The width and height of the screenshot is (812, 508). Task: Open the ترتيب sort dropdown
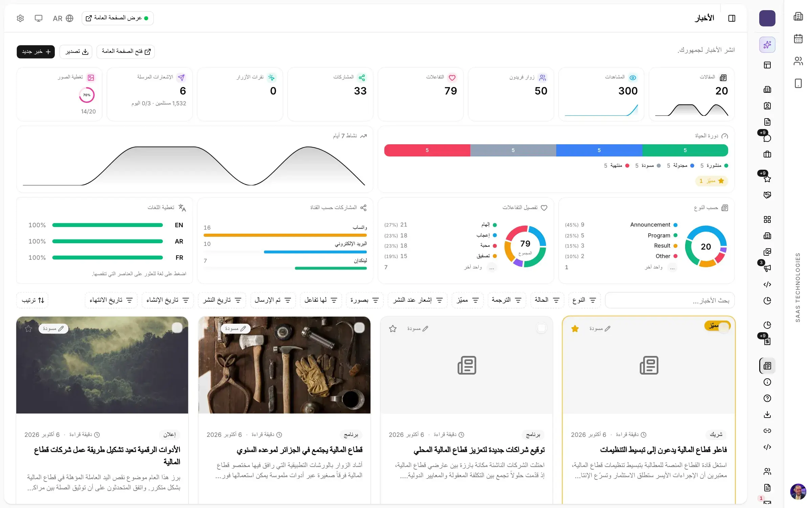[x=32, y=300]
